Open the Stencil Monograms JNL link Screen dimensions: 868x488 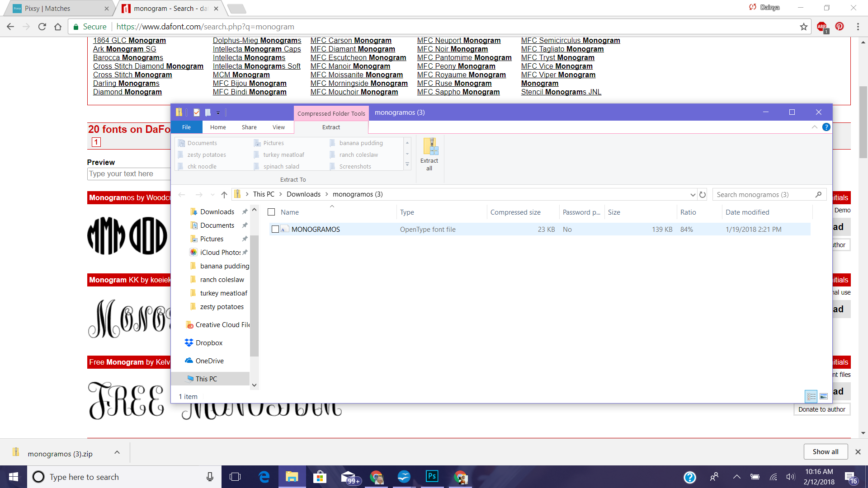561,92
